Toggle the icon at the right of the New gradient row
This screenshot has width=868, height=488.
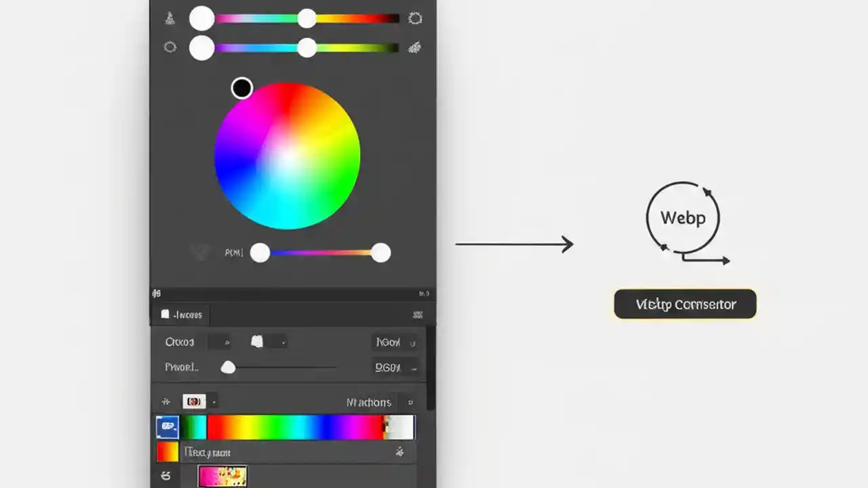pos(400,451)
